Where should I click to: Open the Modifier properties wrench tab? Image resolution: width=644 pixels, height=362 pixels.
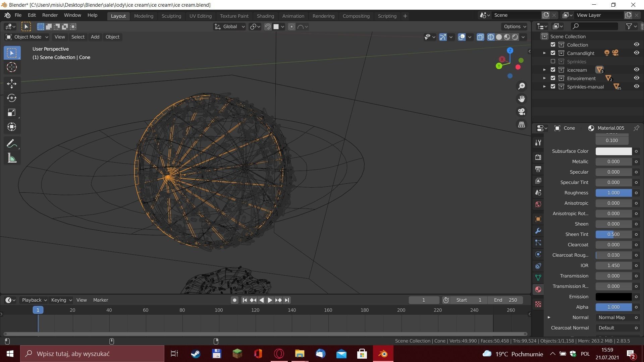[x=538, y=231]
